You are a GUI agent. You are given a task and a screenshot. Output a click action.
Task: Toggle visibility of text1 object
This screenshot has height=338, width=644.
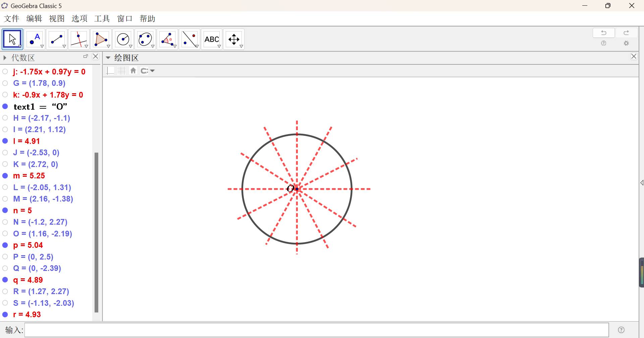5,106
